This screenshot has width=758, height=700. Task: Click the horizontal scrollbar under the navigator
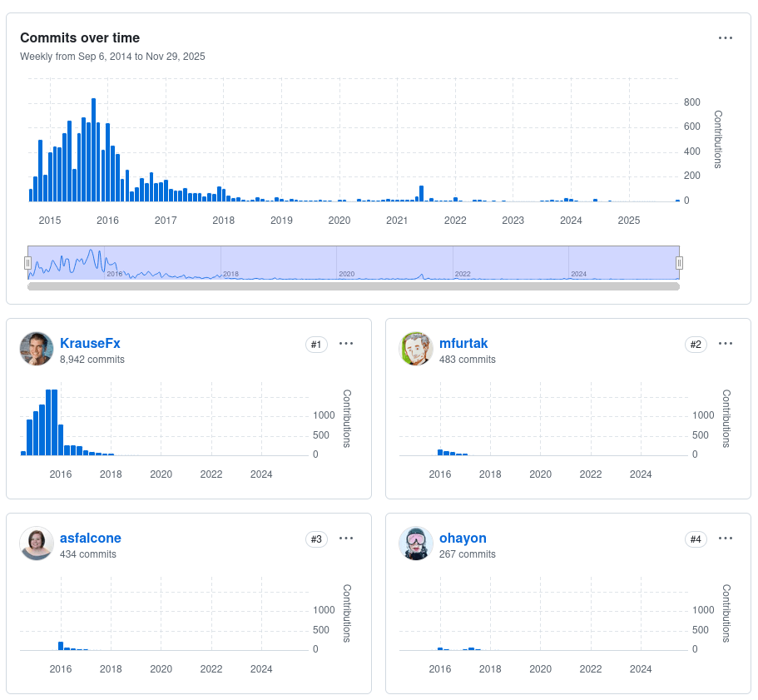click(x=354, y=286)
